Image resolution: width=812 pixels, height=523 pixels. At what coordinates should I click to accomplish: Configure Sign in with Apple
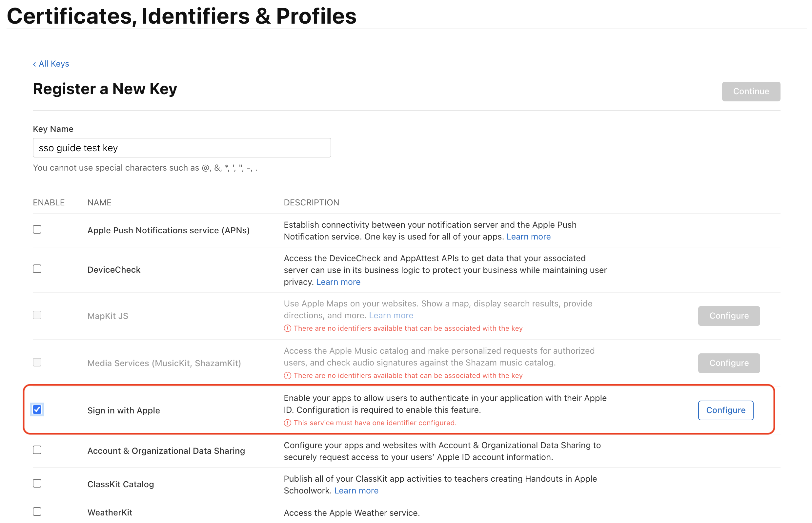(725, 410)
